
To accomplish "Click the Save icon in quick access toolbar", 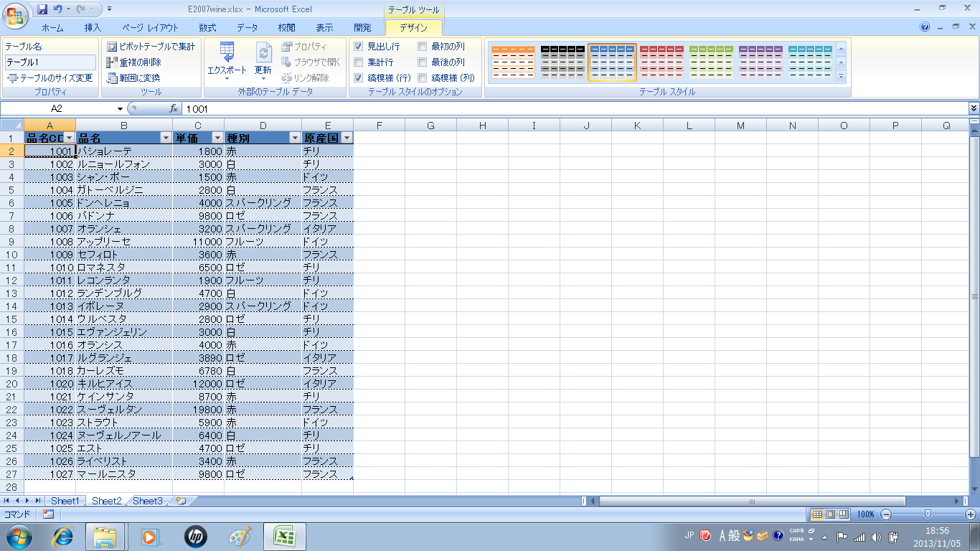I will tap(42, 9).
